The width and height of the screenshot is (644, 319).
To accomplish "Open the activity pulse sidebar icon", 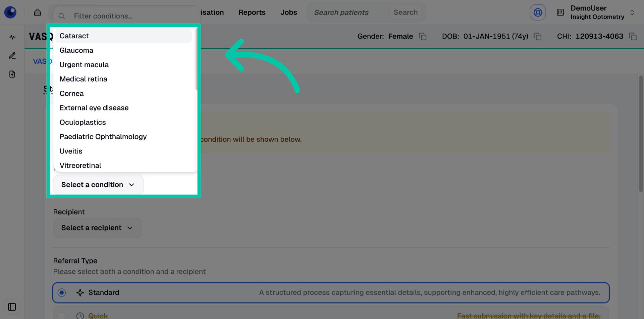I will click(12, 37).
